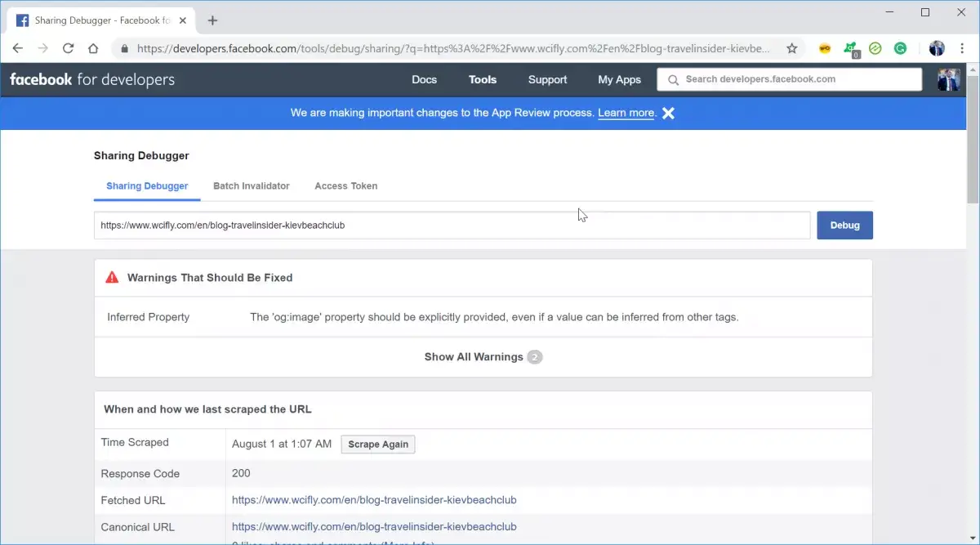Dismiss the App Review banner
The height and width of the screenshot is (545, 980).
click(x=668, y=114)
